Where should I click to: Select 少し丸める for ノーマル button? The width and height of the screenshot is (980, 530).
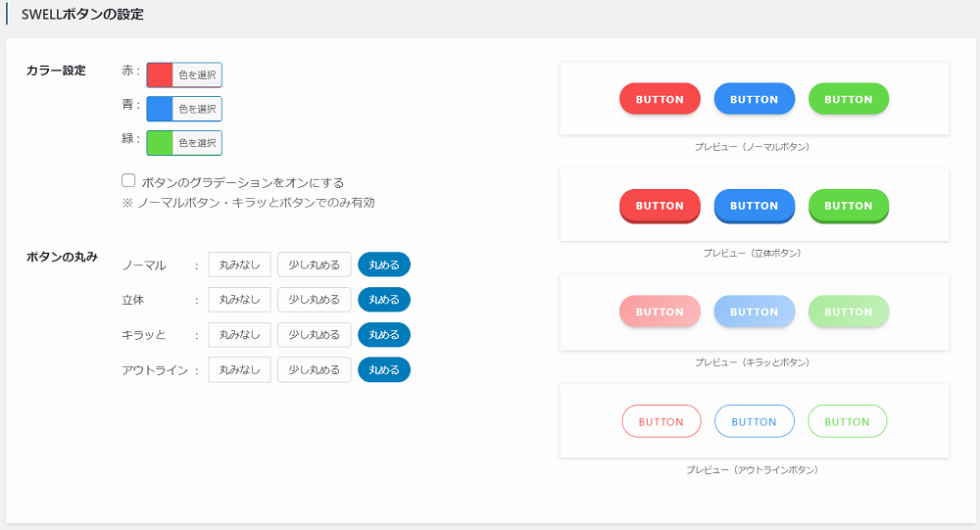[315, 265]
